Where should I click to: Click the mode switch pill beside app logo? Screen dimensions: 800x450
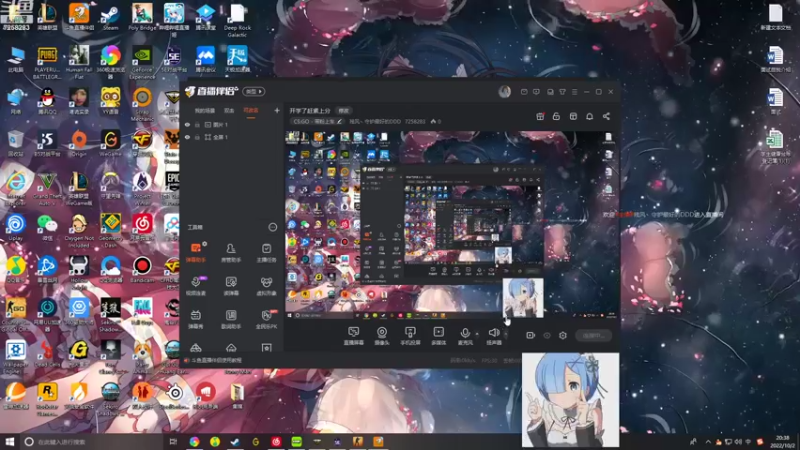tap(254, 91)
